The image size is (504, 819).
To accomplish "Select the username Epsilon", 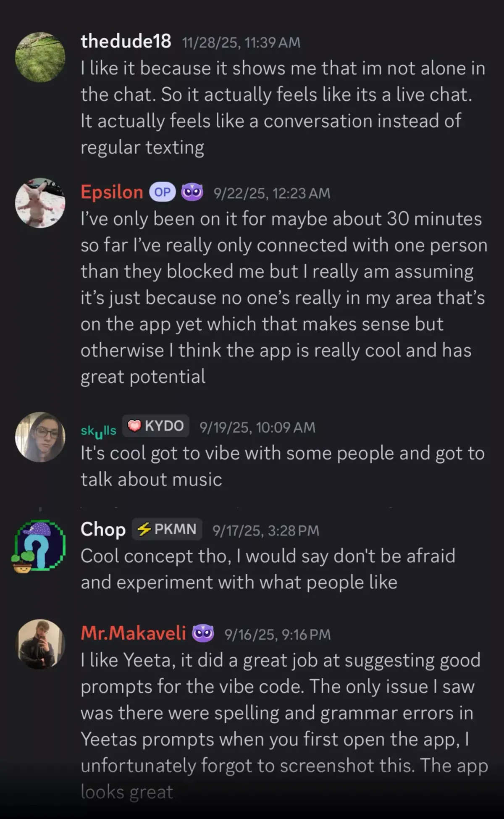I will [x=111, y=192].
